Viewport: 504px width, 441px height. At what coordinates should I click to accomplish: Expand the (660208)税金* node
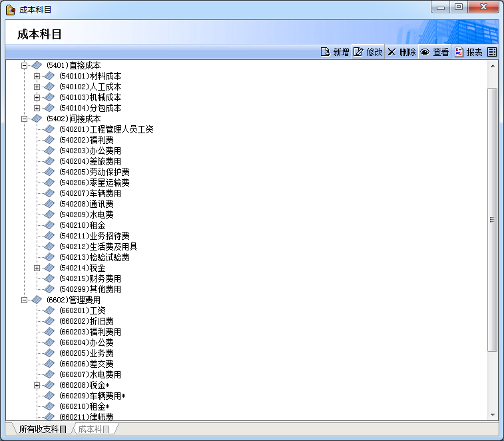(37, 385)
